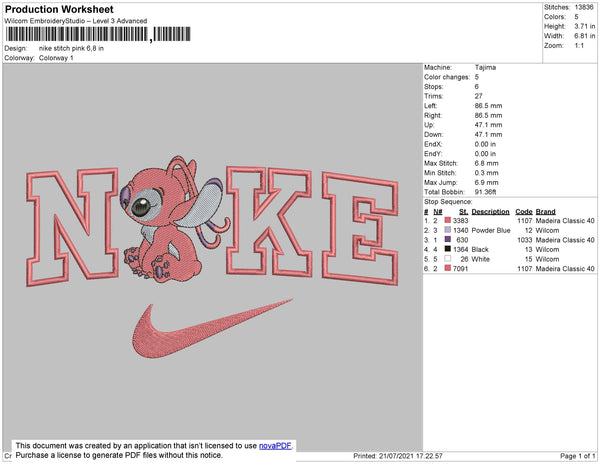Click the "Brand" column header
The width and height of the screenshot is (600, 464).
pyautogui.click(x=545, y=212)
